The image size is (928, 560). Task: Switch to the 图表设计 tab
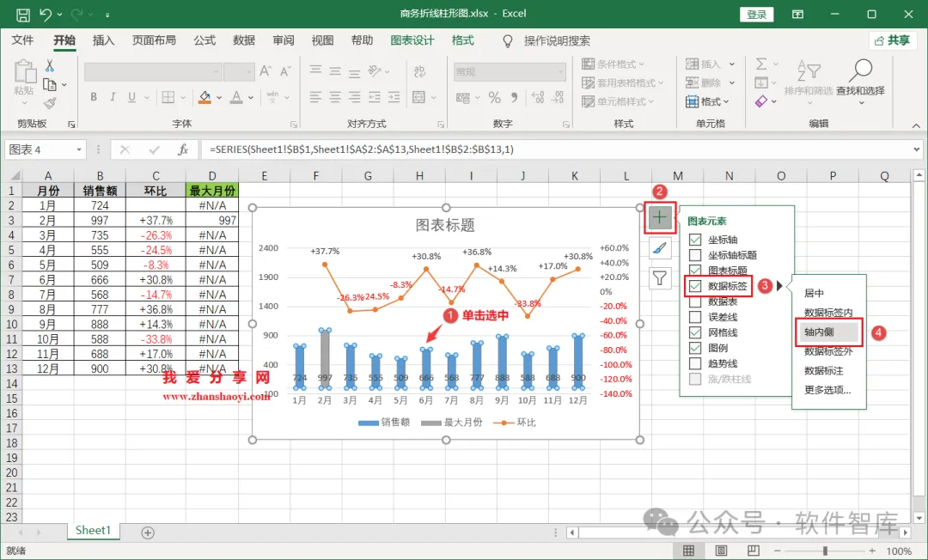pos(412,40)
